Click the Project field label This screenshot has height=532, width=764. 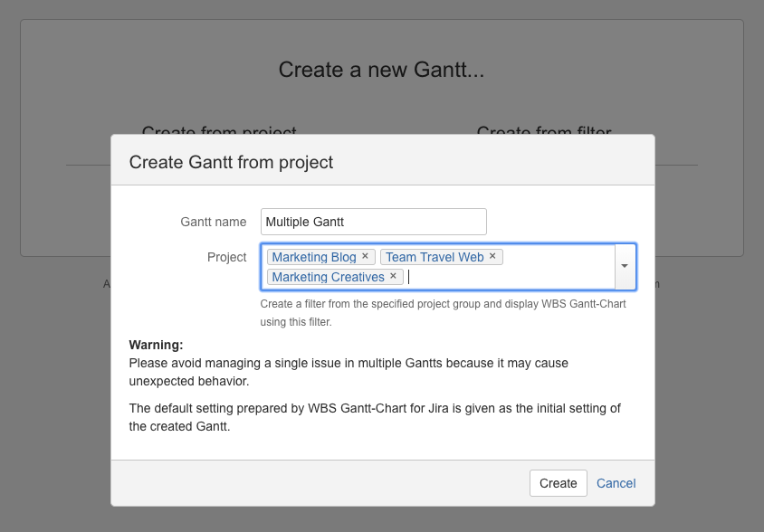[x=226, y=257]
